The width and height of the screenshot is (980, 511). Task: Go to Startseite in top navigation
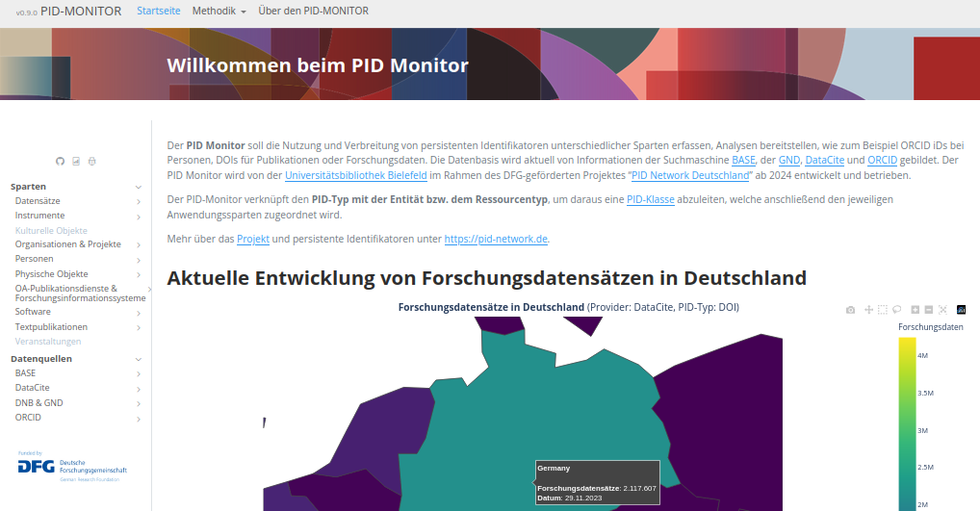(159, 11)
